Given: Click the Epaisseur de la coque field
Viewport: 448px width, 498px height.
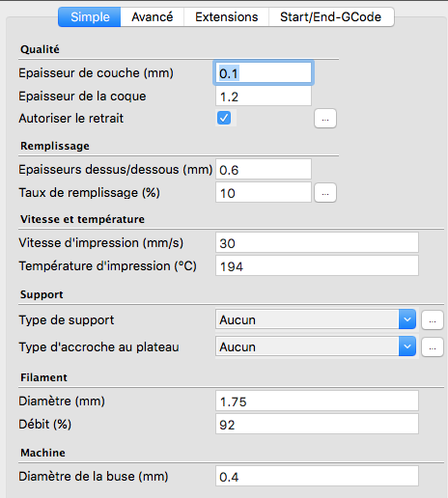Looking at the screenshot, I should tap(264, 96).
